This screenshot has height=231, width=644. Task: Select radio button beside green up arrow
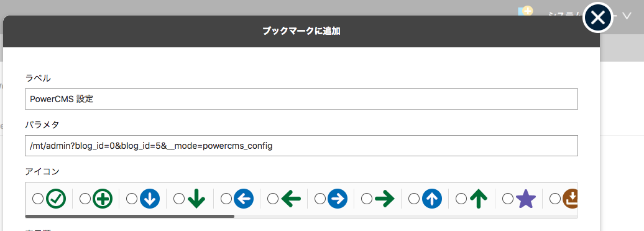(x=461, y=199)
